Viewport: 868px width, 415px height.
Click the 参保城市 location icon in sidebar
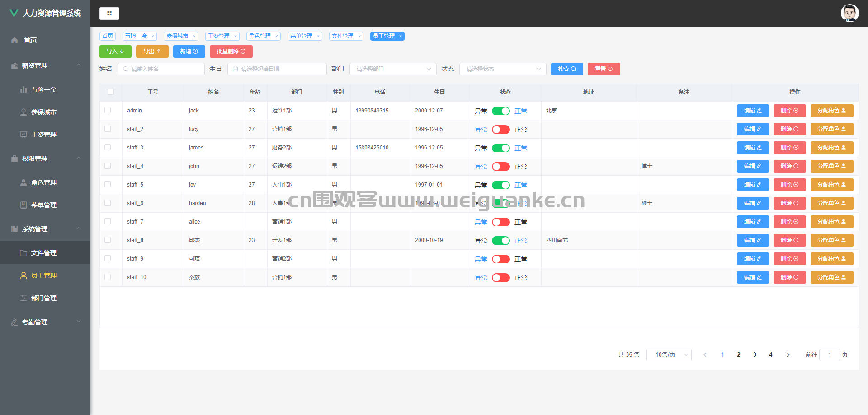tap(24, 112)
